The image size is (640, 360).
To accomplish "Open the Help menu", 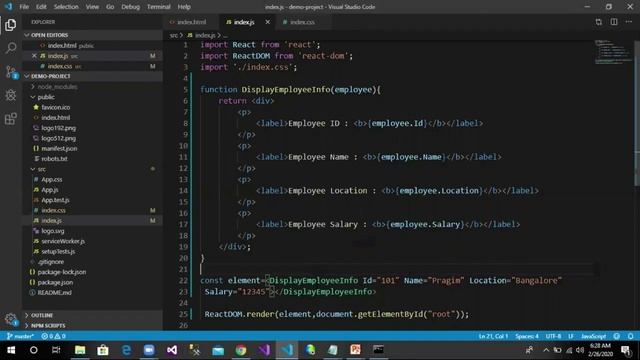I will point(184,7).
